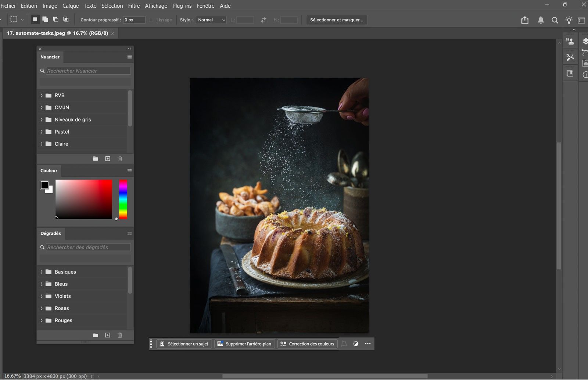The height and width of the screenshot is (380, 588).
Task: Open the Style dropdown set to Normal
Action: (x=211, y=20)
